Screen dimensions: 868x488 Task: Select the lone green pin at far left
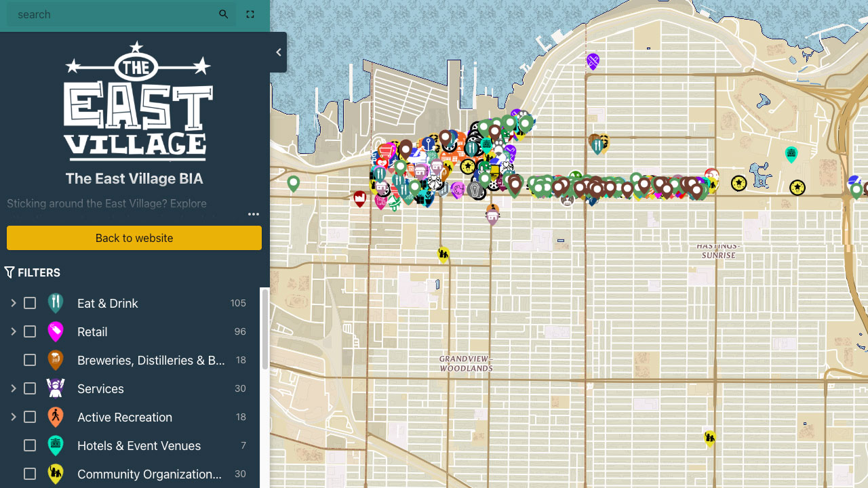click(293, 183)
